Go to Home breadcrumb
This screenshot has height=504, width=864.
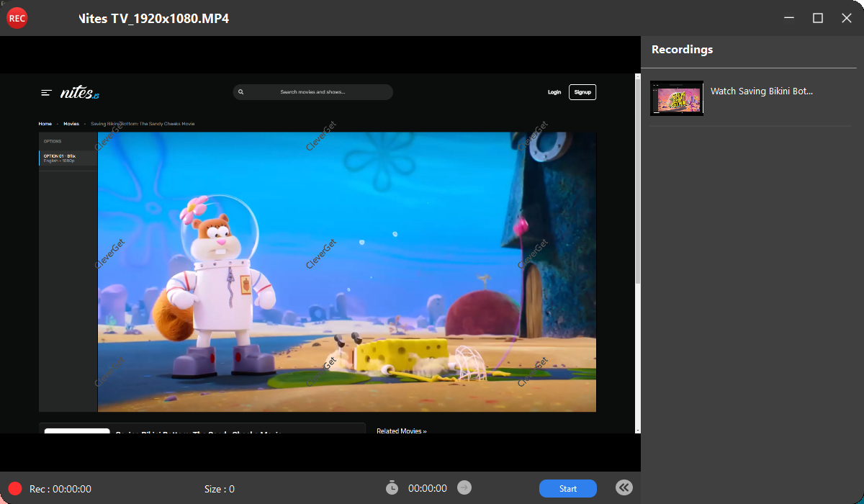pos(45,124)
